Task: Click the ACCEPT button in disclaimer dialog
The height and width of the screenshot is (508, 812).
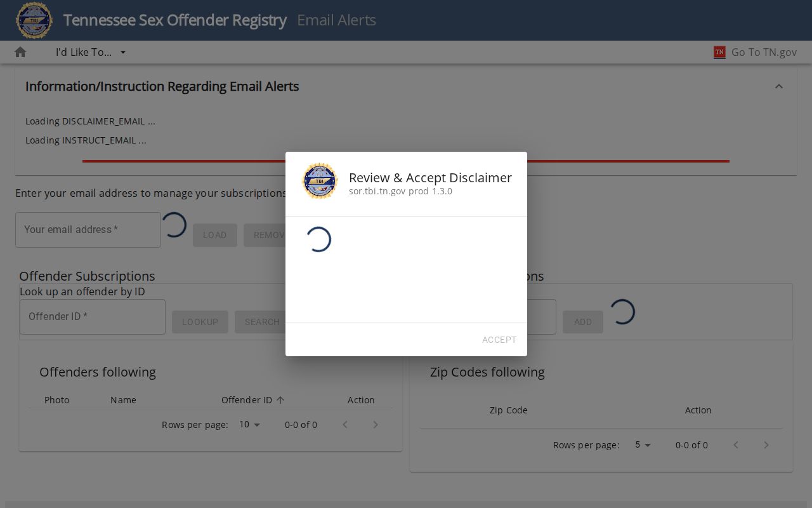Action: 499,340
